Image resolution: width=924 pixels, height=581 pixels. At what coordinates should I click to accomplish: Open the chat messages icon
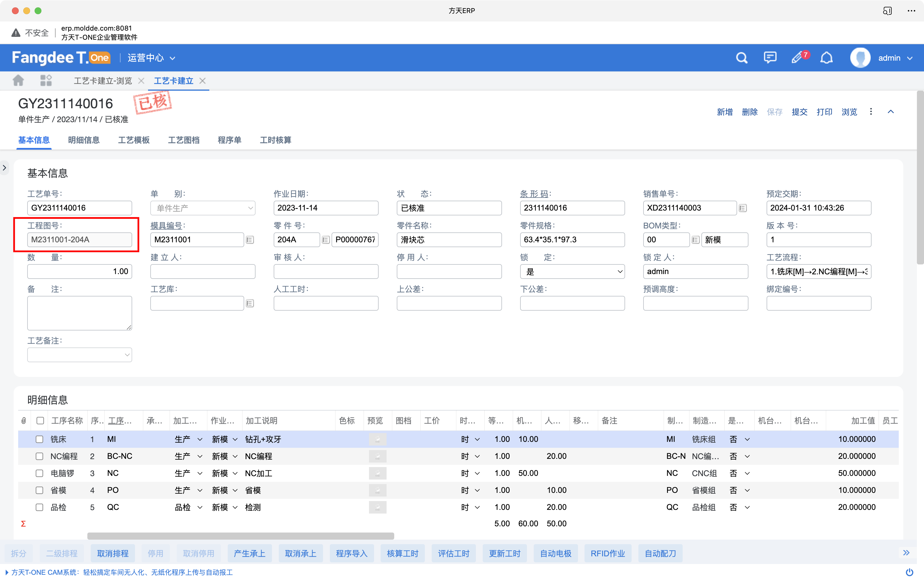[770, 58]
